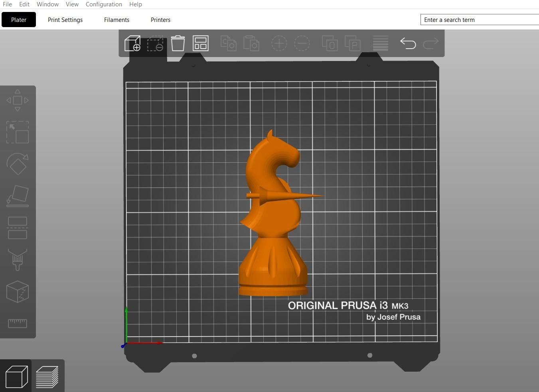The width and height of the screenshot is (539, 392).
Task: Switch to the Filaments tab
Action: (x=116, y=20)
